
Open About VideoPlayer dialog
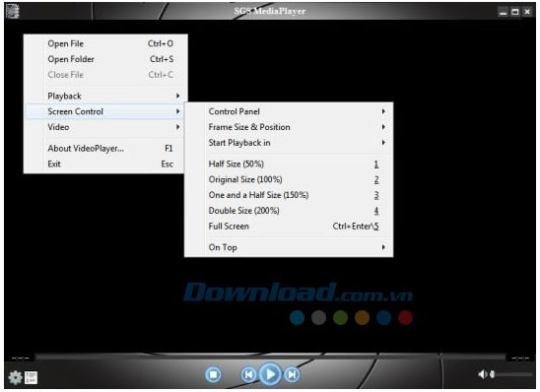tap(105, 149)
